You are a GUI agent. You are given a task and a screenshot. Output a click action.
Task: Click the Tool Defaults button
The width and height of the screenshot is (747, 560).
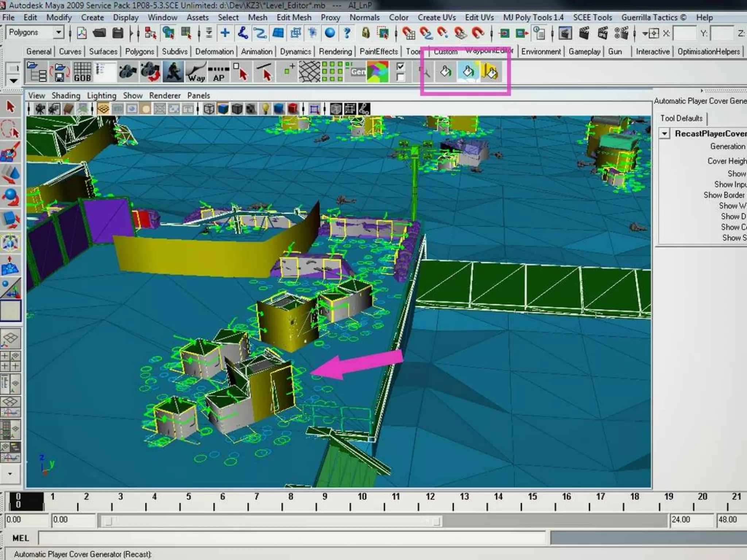[x=681, y=118]
